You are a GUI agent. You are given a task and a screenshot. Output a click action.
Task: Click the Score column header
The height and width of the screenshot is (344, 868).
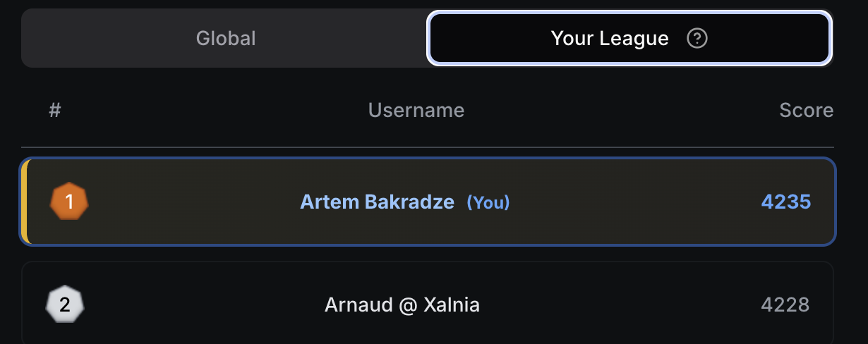806,110
